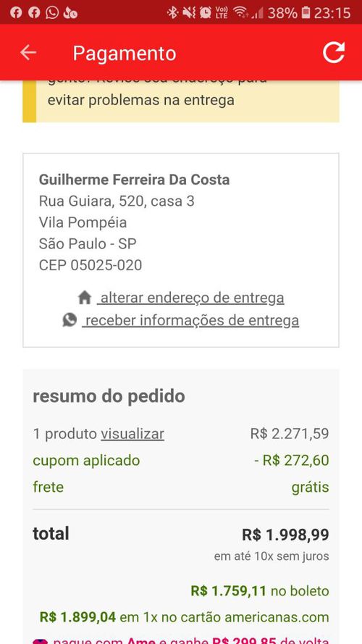Open the WhatsApp notification icon in status bar
The image size is (362, 644).
(52, 13)
